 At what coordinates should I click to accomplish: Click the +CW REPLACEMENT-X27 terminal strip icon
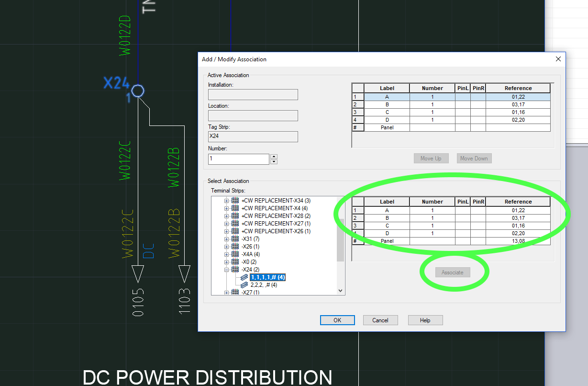235,224
